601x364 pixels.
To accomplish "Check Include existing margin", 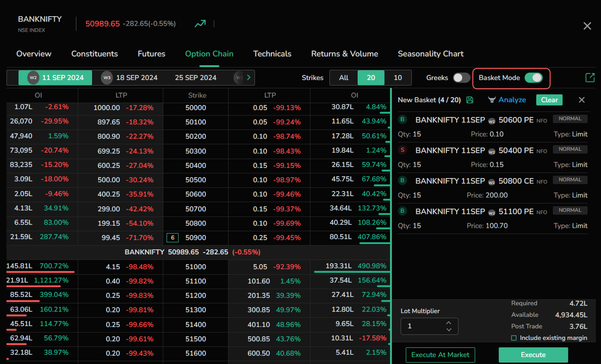I will tap(514, 338).
